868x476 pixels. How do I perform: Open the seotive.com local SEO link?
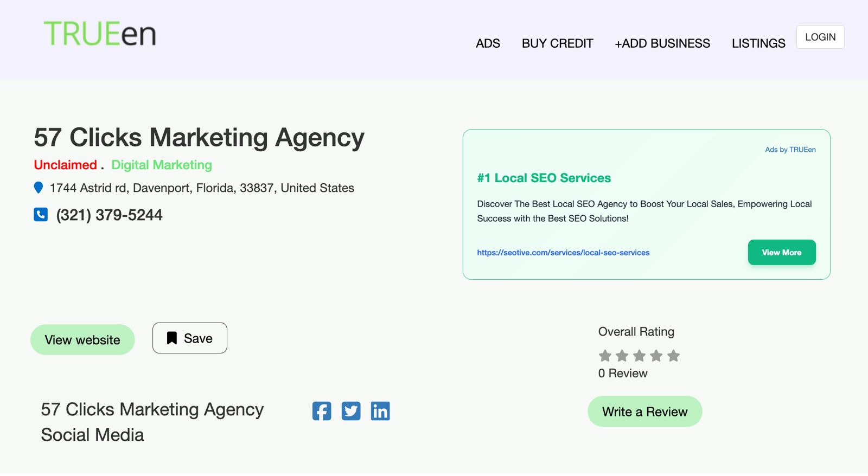tap(563, 253)
